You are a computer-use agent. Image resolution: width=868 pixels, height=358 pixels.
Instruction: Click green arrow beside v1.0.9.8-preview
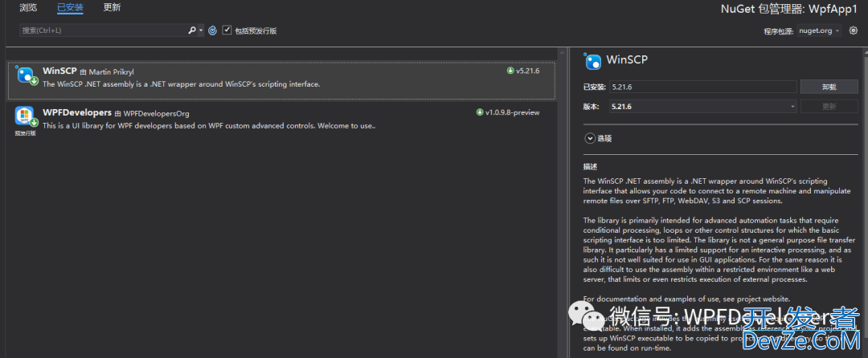(480, 112)
